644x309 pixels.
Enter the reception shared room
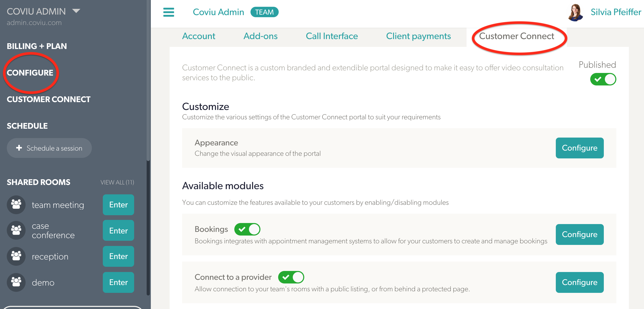click(x=118, y=256)
